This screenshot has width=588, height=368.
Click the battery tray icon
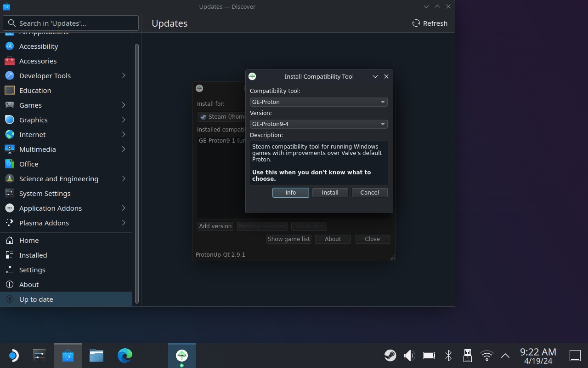coord(429,356)
